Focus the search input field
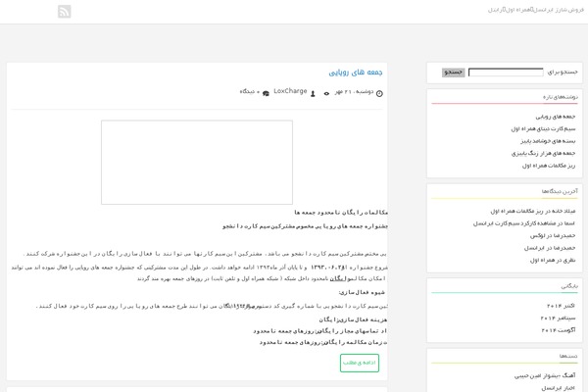Screen dimensions: 588x392 [506, 72]
